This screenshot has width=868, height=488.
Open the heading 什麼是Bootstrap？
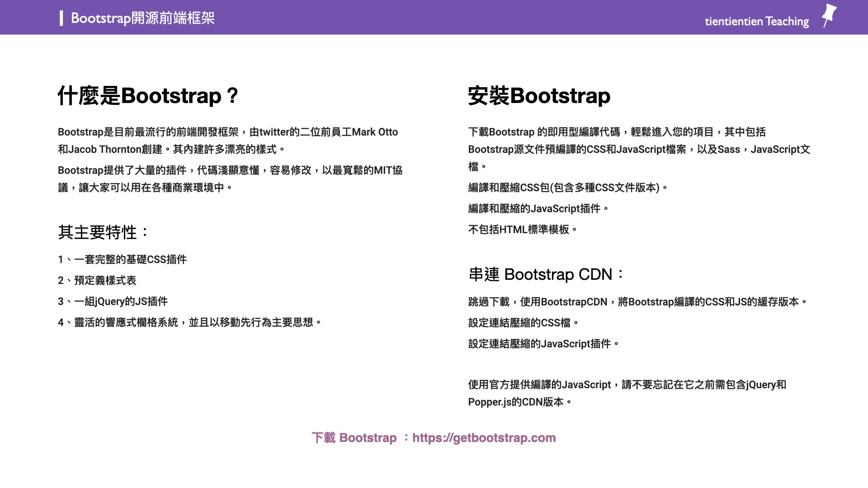point(148,96)
